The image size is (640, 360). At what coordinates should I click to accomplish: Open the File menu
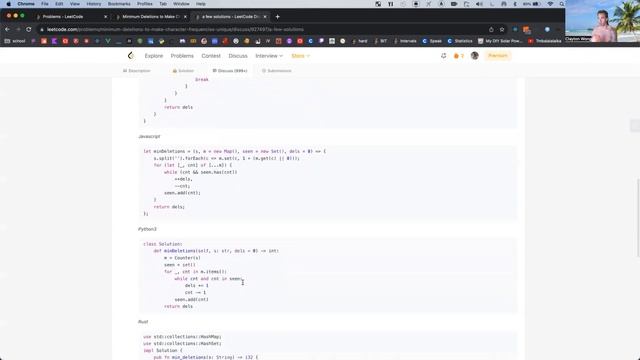[44, 4]
